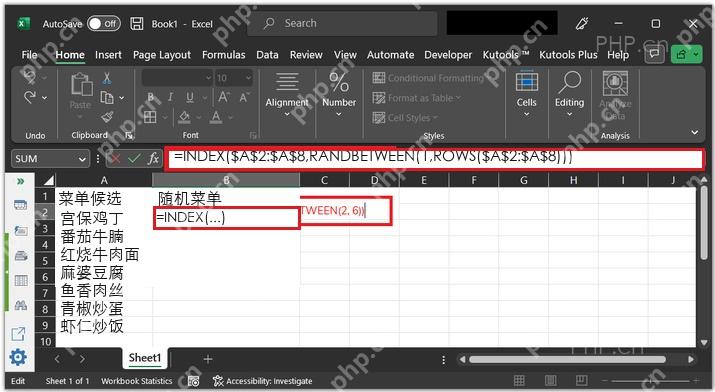The image size is (715, 392).
Task: Click in the Search box
Action: (342, 24)
